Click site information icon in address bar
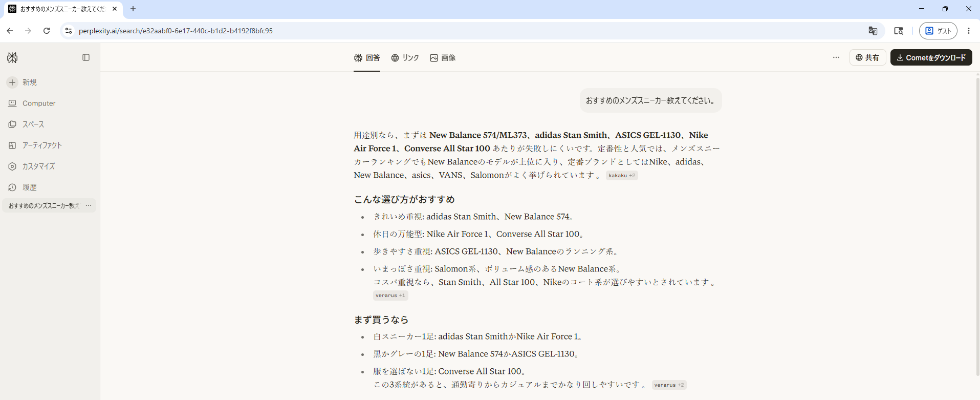The height and width of the screenshot is (400, 980). click(x=69, y=31)
